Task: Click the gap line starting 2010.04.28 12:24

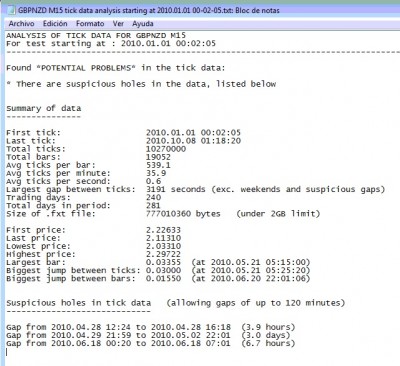Action: coord(150,327)
